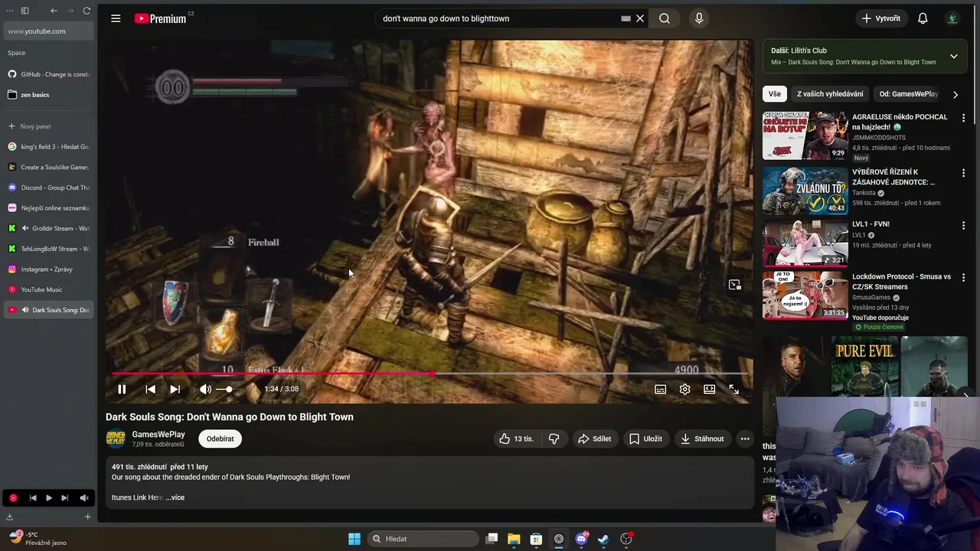The image size is (980, 551).
Task: Clear the search box text
Action: (640, 18)
